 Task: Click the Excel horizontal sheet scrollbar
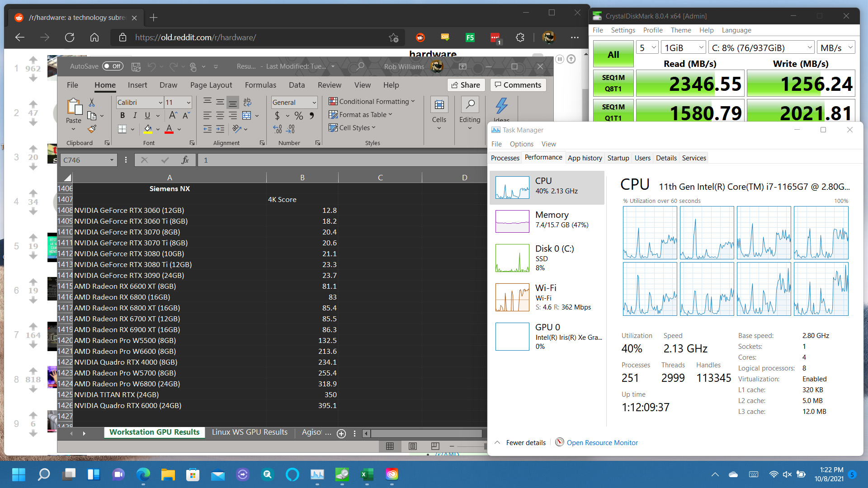[x=426, y=433]
